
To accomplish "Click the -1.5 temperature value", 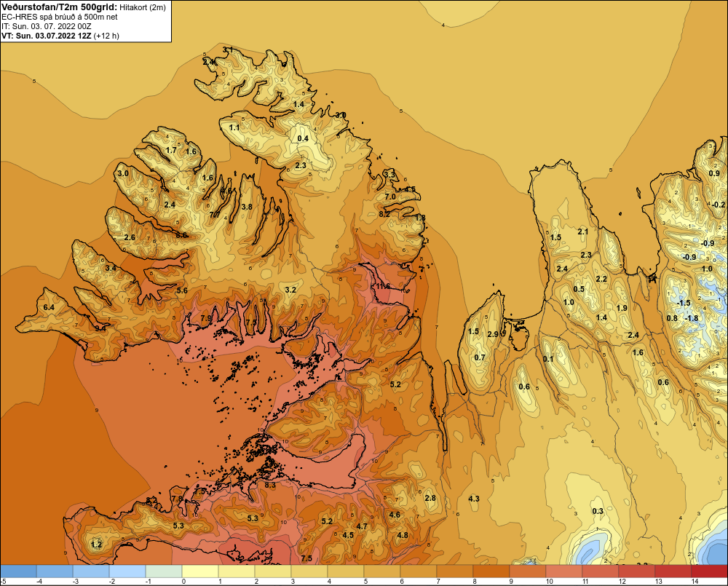I will [684, 303].
